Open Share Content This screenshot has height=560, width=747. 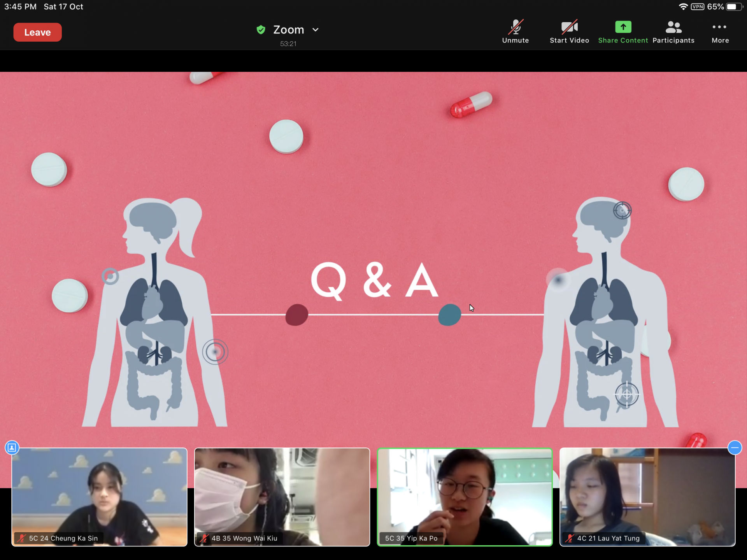[x=623, y=32]
